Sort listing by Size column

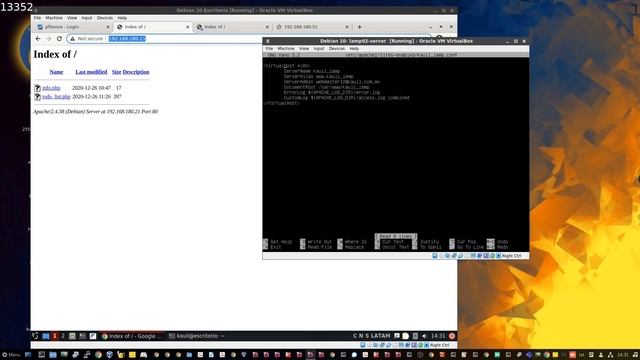(116, 72)
